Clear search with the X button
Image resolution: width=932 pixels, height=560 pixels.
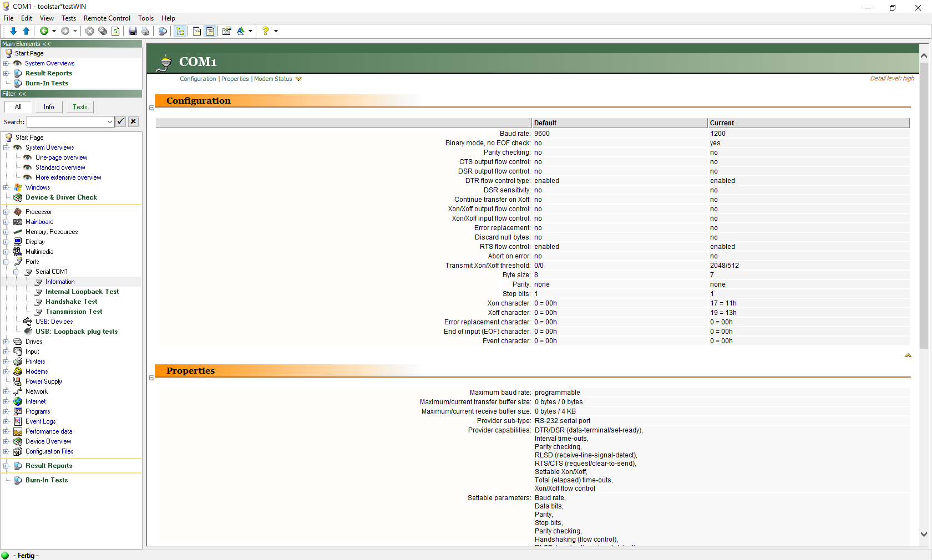pos(134,121)
